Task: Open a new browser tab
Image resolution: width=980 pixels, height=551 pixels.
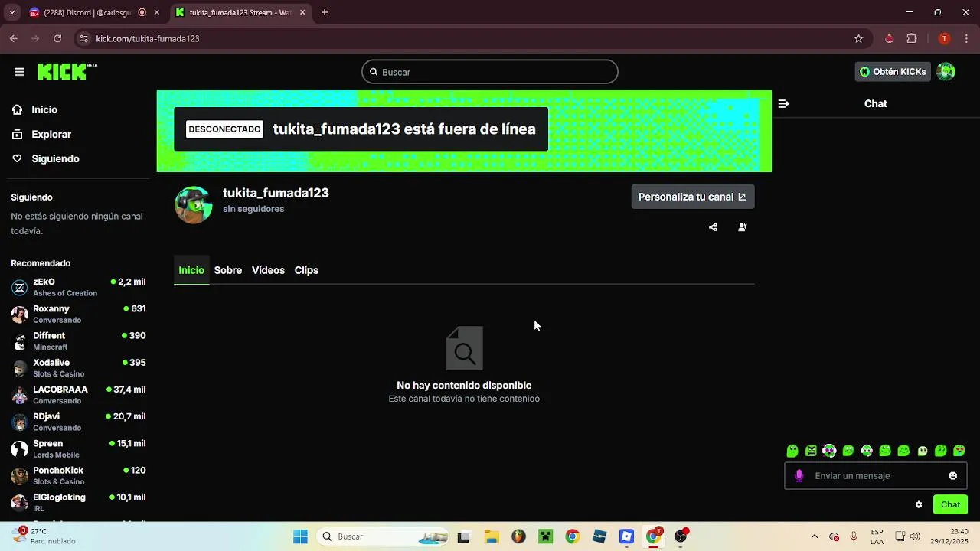Action: (x=325, y=13)
